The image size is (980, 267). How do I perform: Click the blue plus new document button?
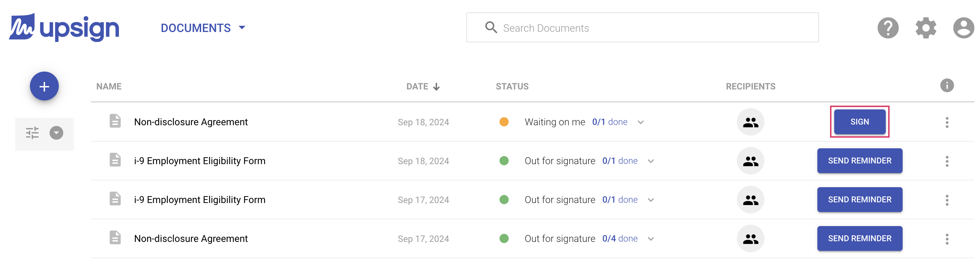pyautogui.click(x=44, y=86)
